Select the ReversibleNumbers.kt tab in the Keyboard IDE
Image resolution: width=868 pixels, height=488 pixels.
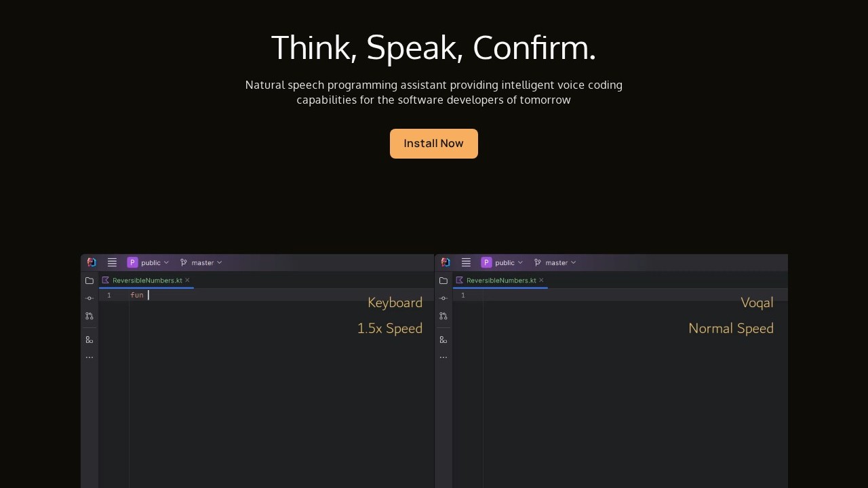click(x=146, y=281)
